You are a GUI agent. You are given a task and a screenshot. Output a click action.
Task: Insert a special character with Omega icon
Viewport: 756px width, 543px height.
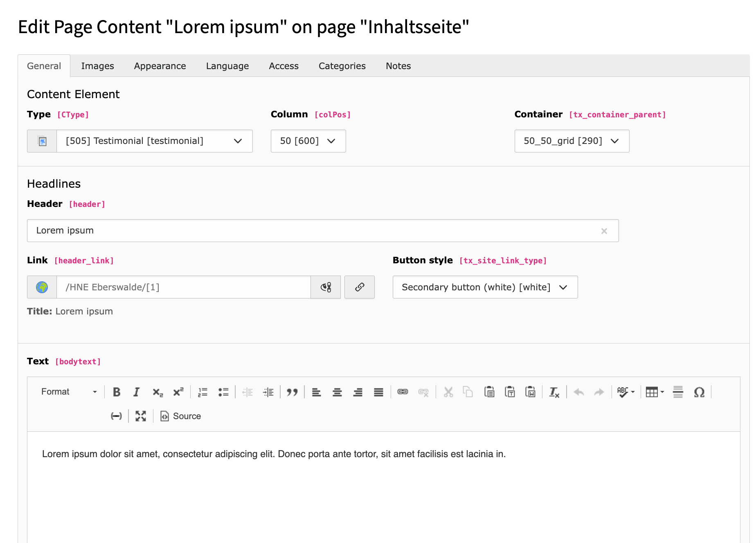tap(699, 392)
